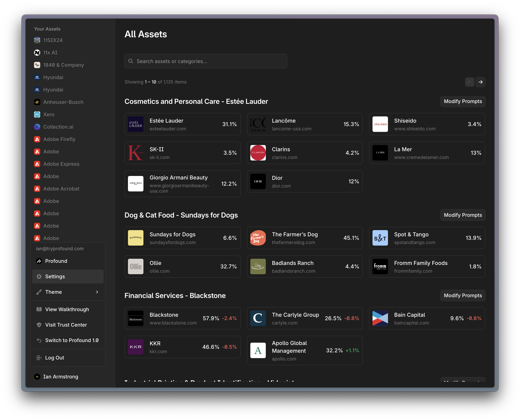
Task: Click the View Walkthrough book icon
Action: pos(39,309)
